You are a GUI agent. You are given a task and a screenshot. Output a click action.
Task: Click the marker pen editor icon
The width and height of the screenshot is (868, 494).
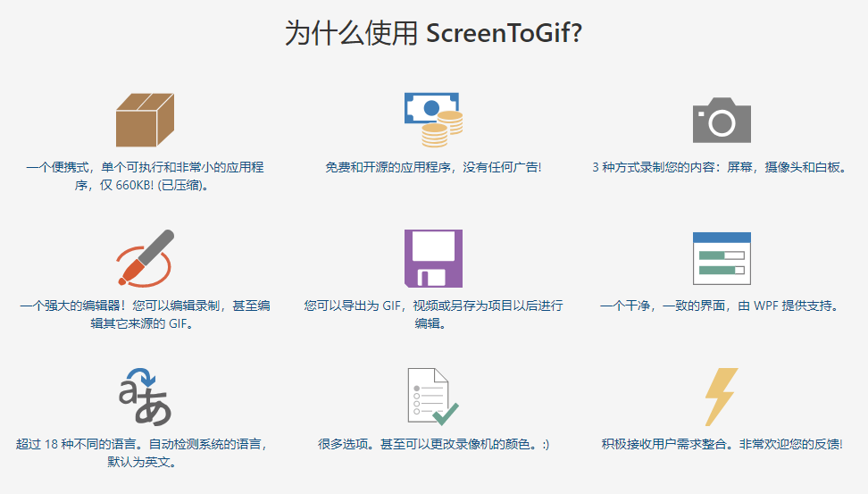coord(145,259)
